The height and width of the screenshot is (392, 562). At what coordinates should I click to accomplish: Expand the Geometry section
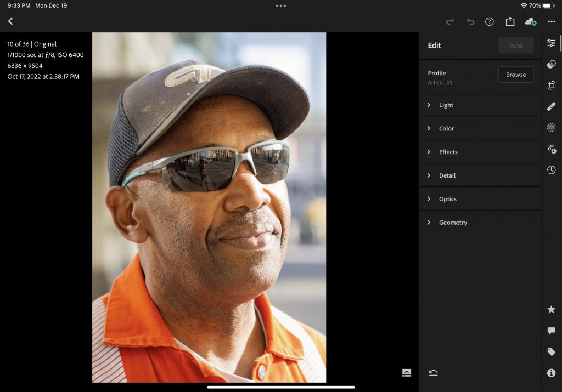click(453, 223)
